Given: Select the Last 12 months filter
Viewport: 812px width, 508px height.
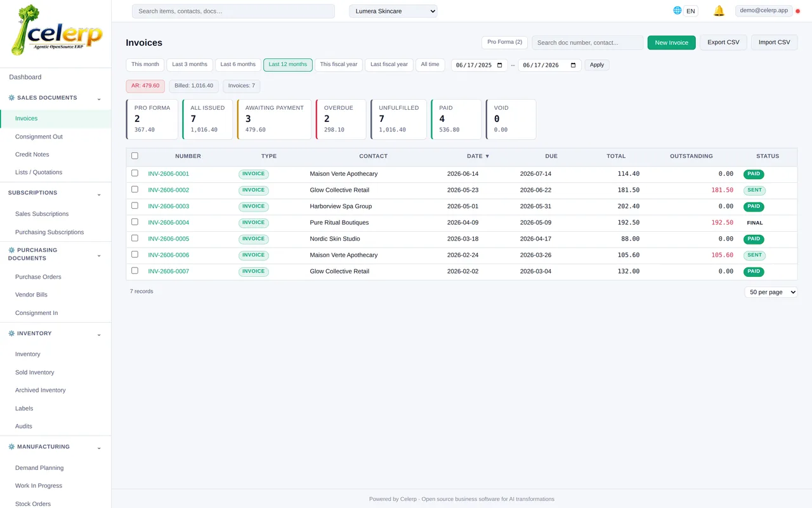Looking at the screenshot, I should pos(288,65).
